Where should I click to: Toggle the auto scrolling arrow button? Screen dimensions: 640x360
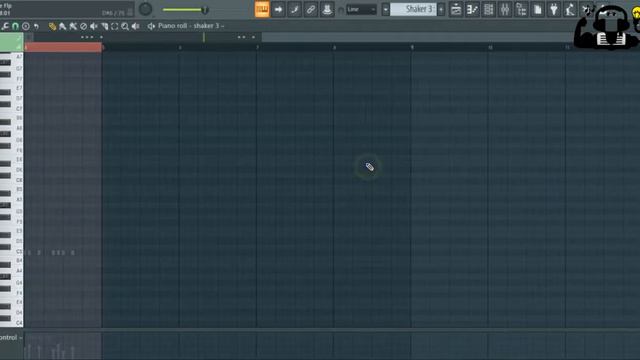point(278,9)
